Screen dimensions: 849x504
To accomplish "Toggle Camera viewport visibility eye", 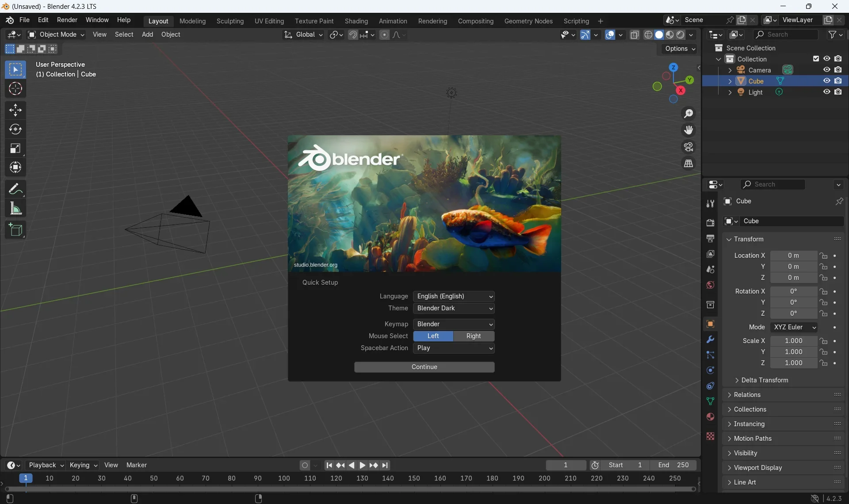I will click(x=826, y=70).
